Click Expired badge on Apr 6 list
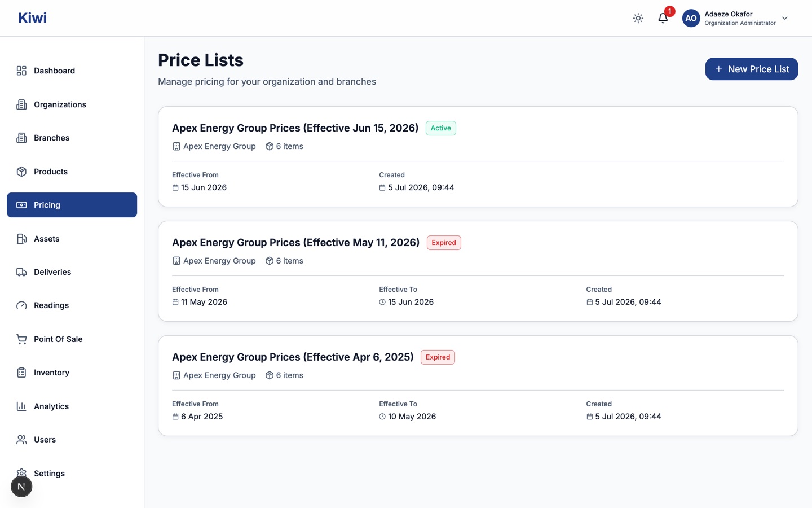 (x=438, y=357)
